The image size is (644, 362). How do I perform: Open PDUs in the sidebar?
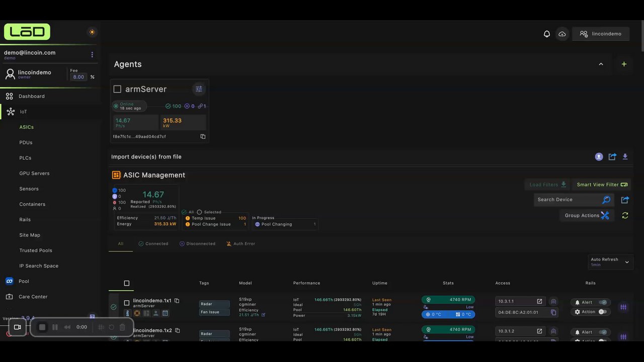(26, 142)
